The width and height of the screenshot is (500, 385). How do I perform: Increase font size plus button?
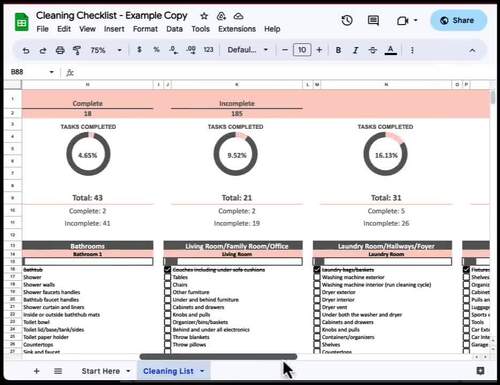319,50
